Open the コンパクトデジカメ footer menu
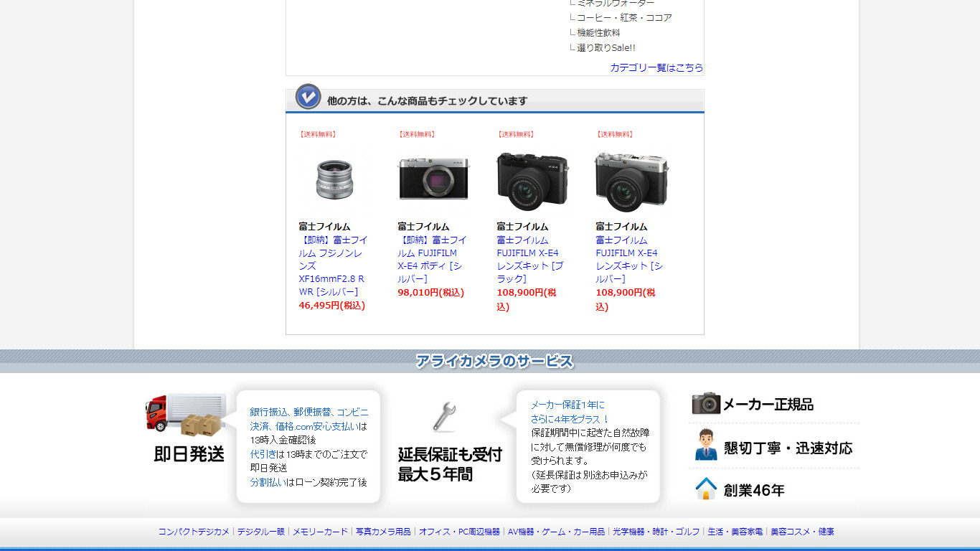This screenshot has height=551, width=980. [x=194, y=532]
